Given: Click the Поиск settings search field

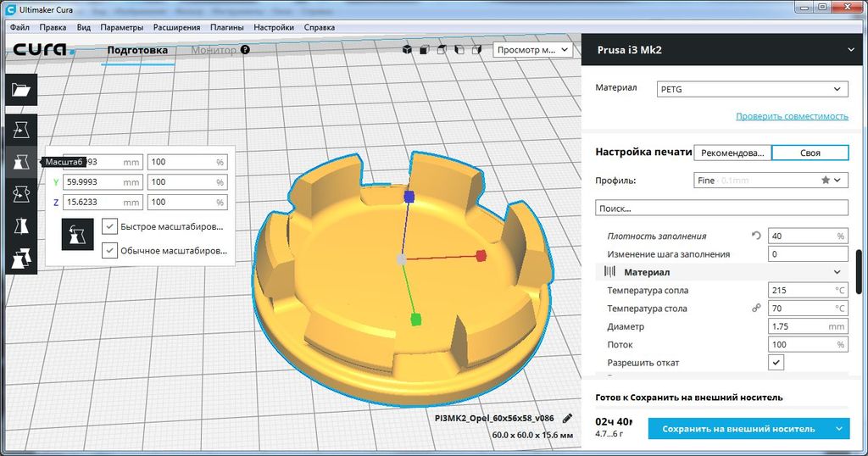Looking at the screenshot, I should pos(721,208).
